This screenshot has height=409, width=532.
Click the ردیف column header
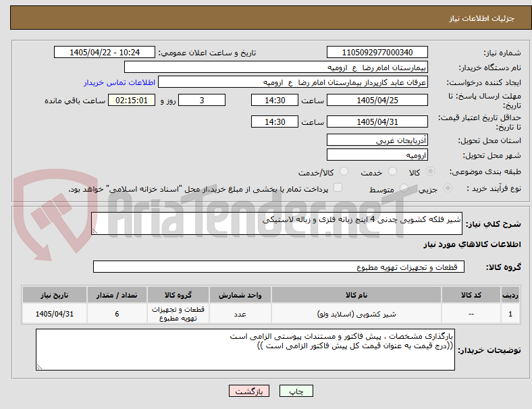coord(510,295)
